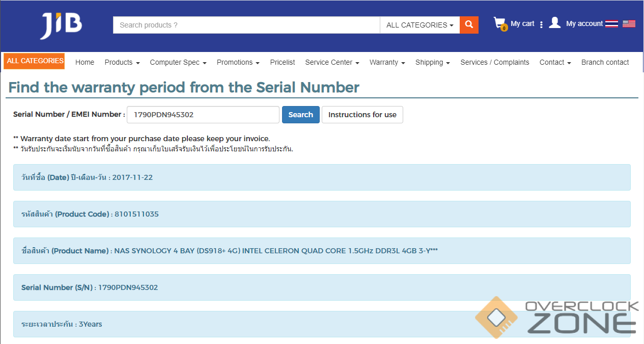
Task: Click the English warranty date note
Action: 142,139
